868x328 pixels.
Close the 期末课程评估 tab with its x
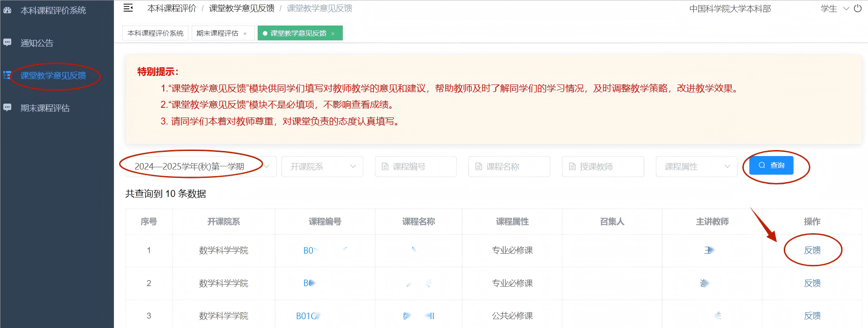click(x=245, y=33)
